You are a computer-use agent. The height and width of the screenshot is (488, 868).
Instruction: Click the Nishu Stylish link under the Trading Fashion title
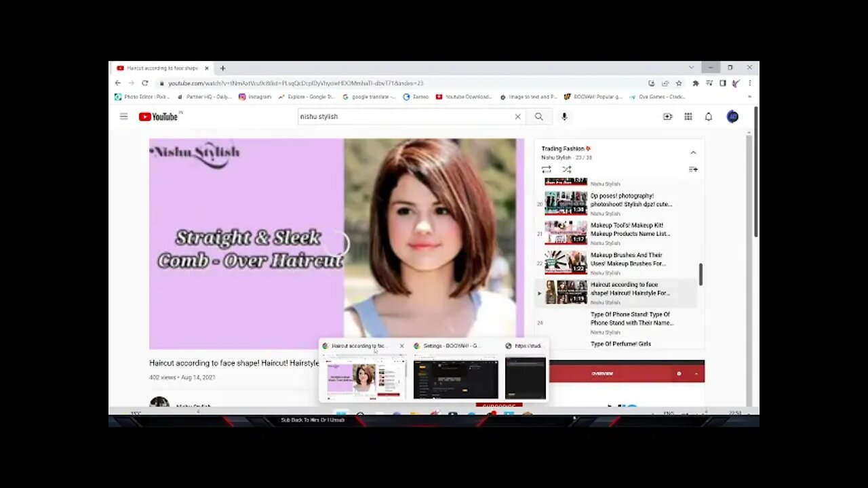(x=556, y=157)
